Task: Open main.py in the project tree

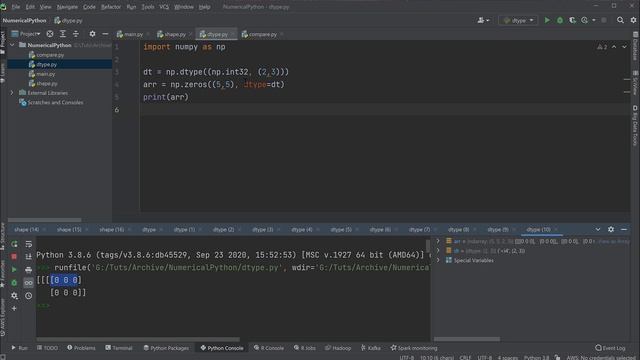Action: pyautogui.click(x=45, y=74)
